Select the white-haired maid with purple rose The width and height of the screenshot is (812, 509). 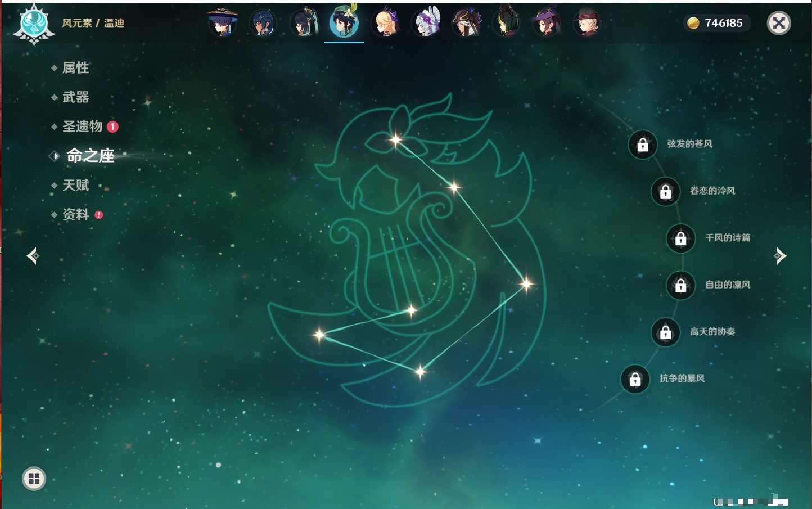point(426,23)
